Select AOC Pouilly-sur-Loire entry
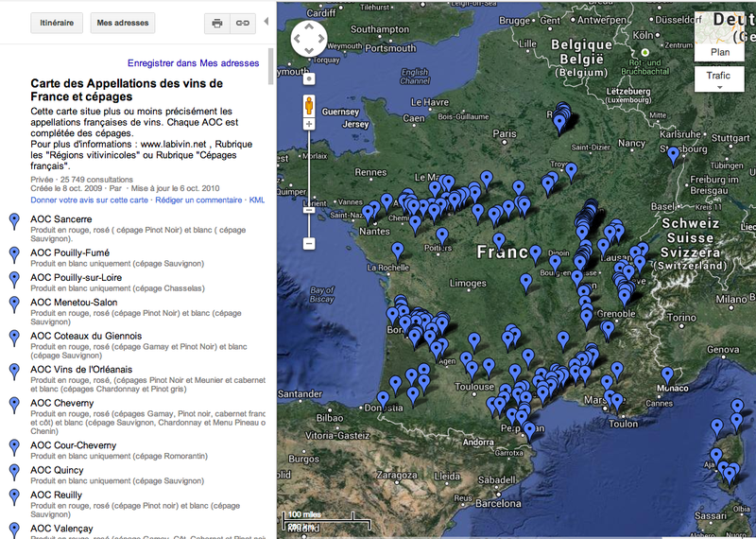756x539 pixels. point(77,277)
